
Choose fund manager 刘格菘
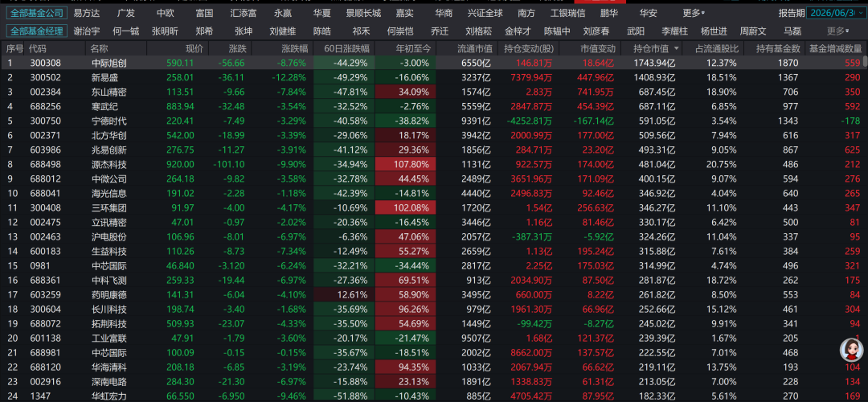coord(479,31)
